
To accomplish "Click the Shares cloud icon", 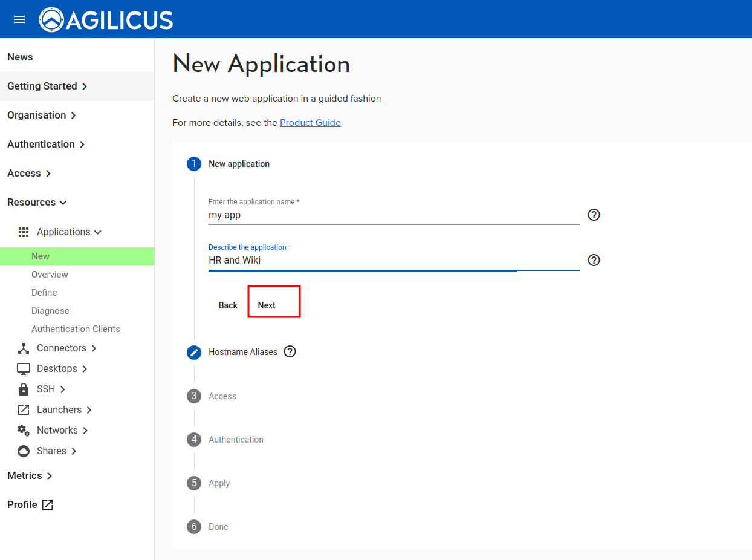I will (24, 451).
